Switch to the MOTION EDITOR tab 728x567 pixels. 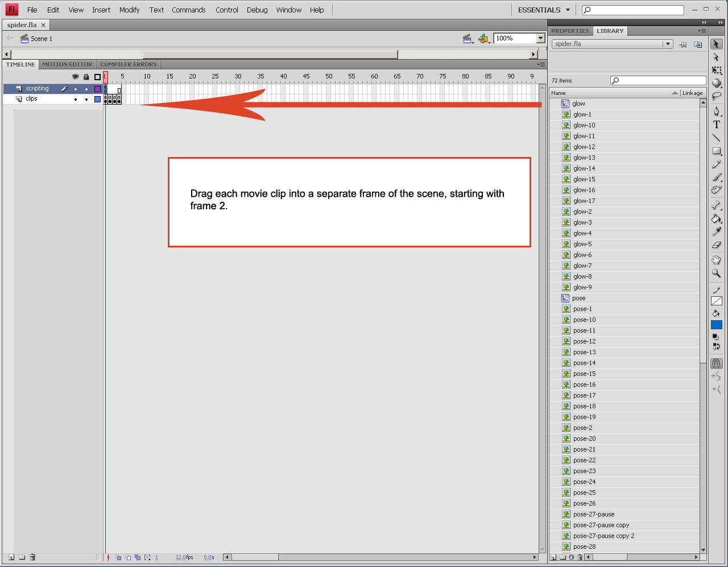(67, 64)
